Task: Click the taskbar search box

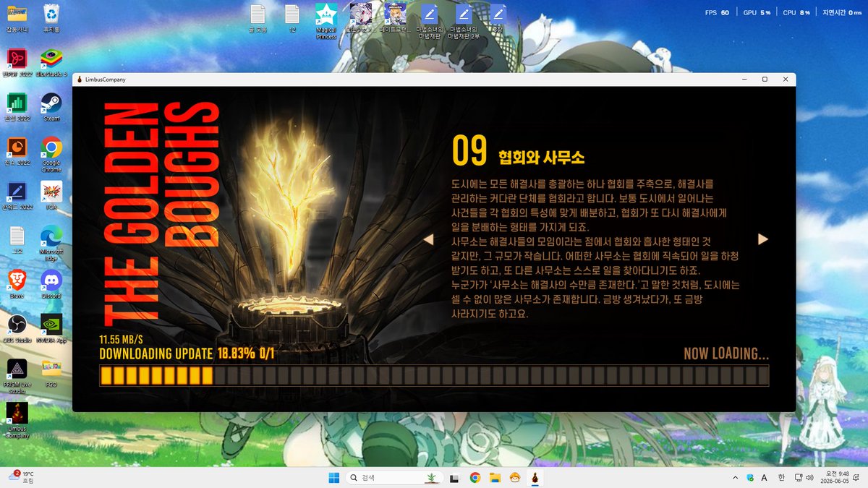Action: tap(396, 477)
